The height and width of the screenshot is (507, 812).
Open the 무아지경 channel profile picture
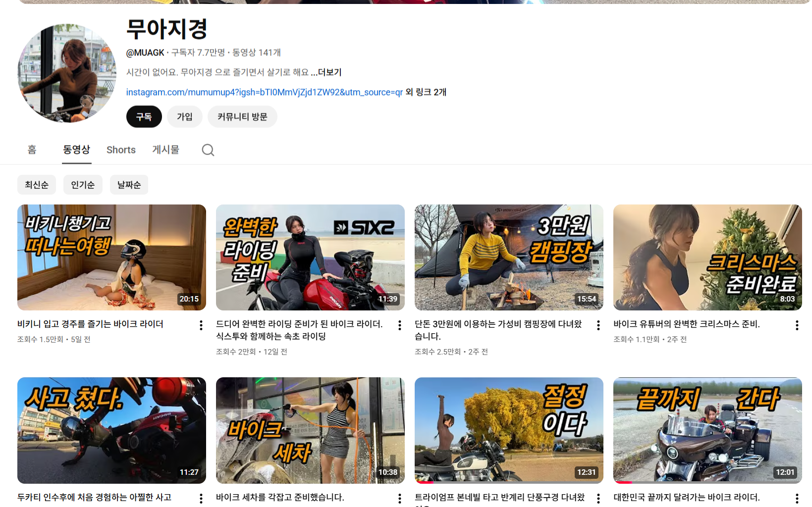pos(67,73)
